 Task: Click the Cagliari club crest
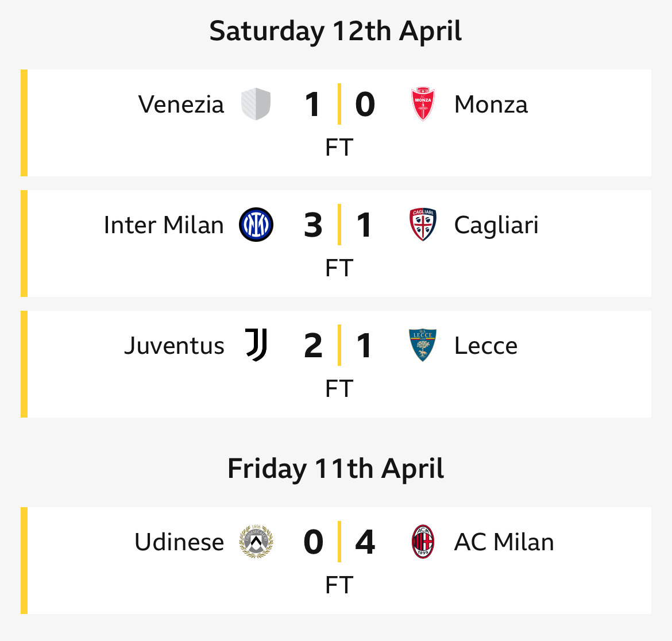click(x=423, y=225)
